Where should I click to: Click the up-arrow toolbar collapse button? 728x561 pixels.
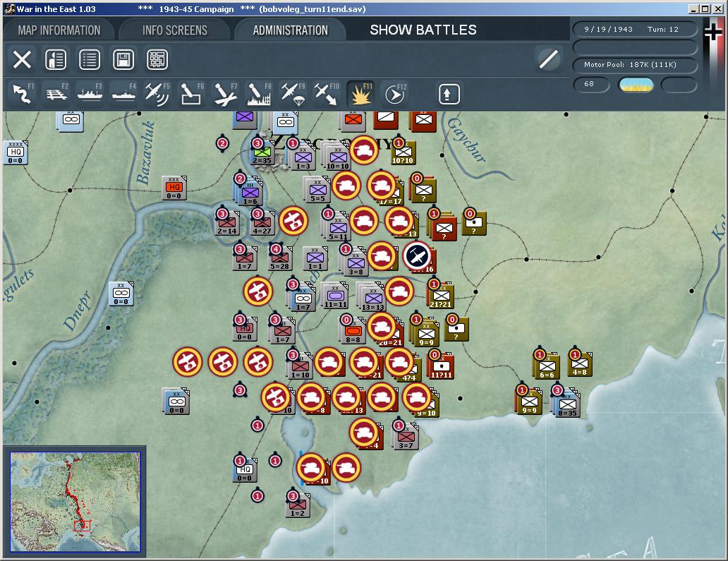(449, 95)
